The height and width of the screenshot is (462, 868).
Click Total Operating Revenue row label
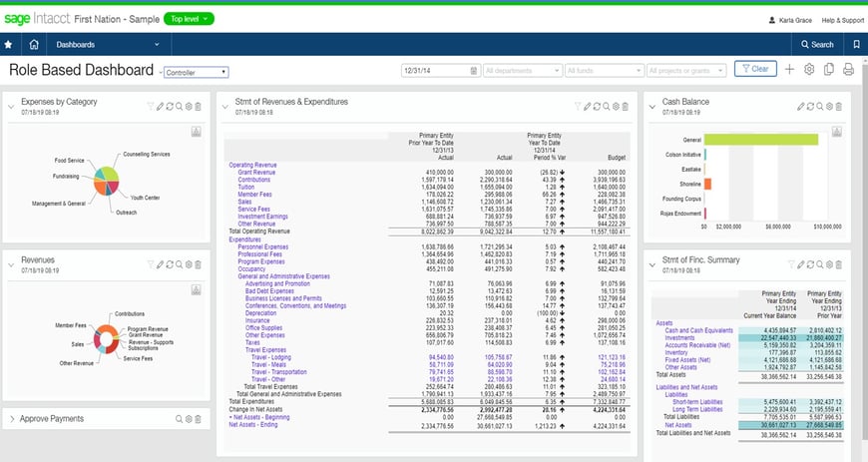[x=259, y=231]
